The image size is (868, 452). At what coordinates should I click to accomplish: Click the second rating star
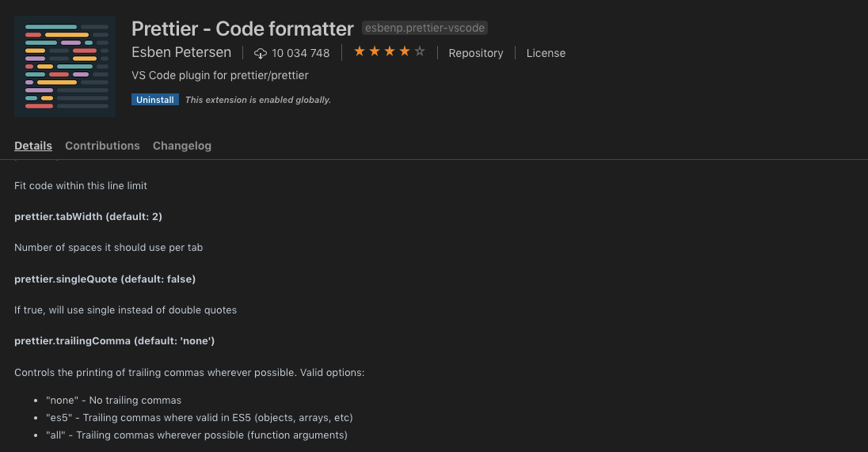point(375,51)
